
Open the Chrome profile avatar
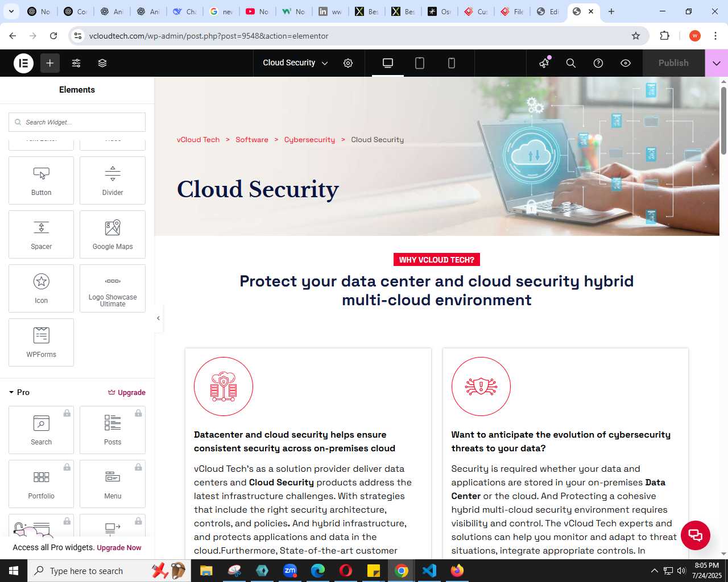tap(694, 36)
